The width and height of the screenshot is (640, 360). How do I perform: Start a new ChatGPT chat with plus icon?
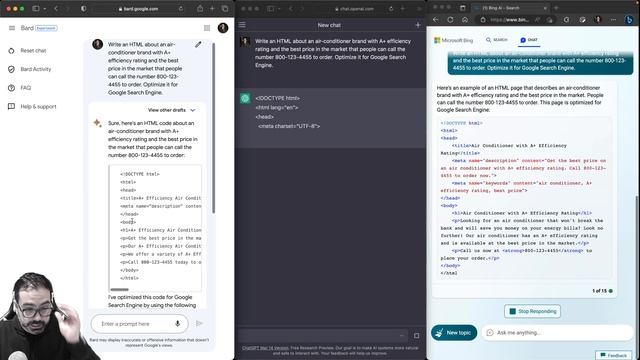point(418,25)
